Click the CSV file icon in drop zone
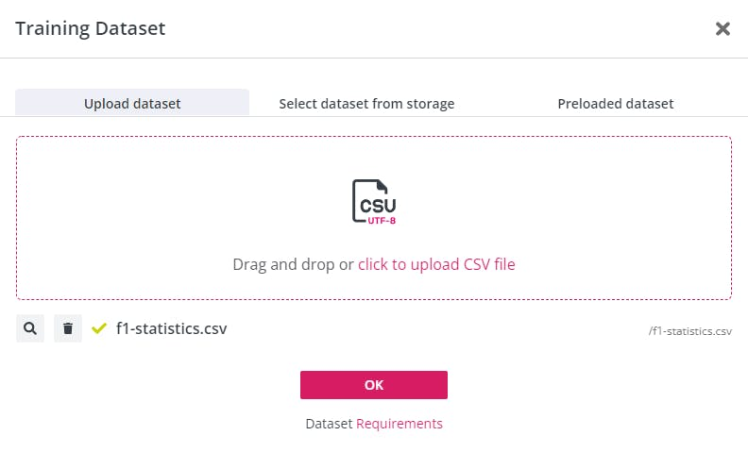The image size is (748, 469). click(374, 200)
